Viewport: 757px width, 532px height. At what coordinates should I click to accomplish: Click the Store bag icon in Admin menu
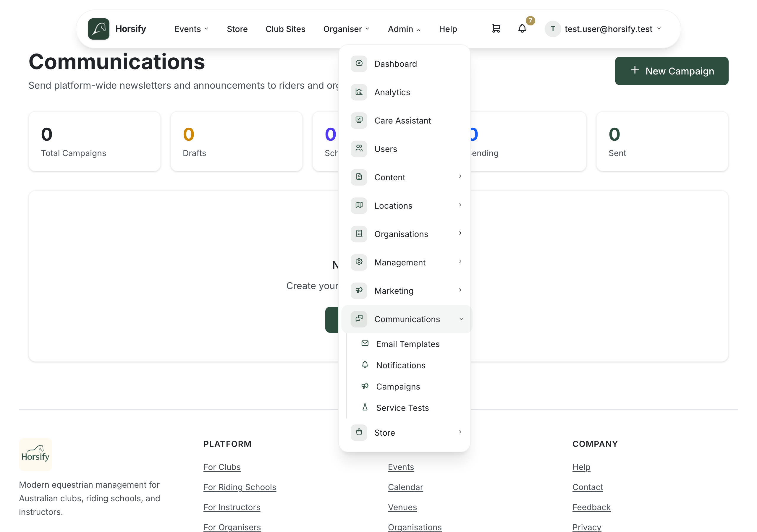[x=359, y=432]
